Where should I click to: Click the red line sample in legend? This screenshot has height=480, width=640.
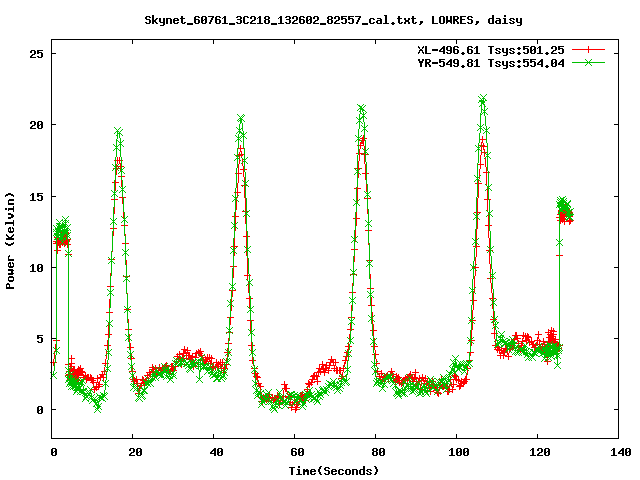588,50
